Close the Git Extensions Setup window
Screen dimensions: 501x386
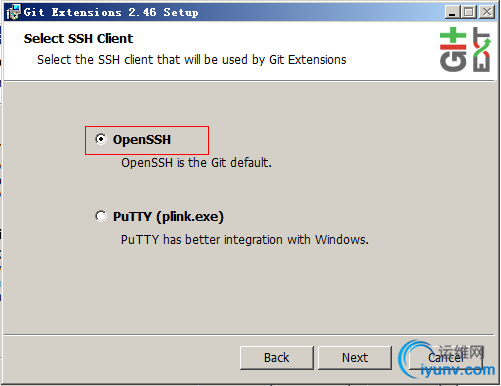[x=487, y=13]
